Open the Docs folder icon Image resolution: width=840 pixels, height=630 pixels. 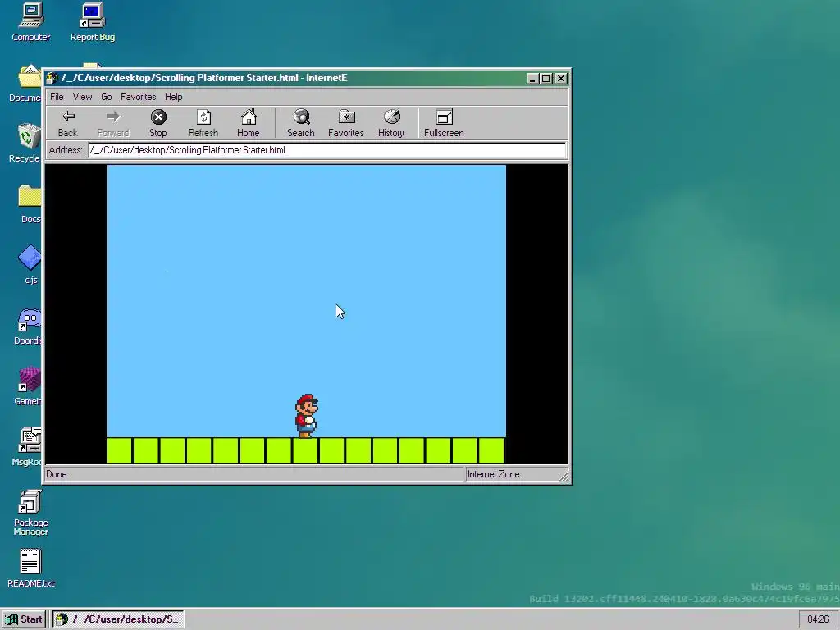[30, 204]
